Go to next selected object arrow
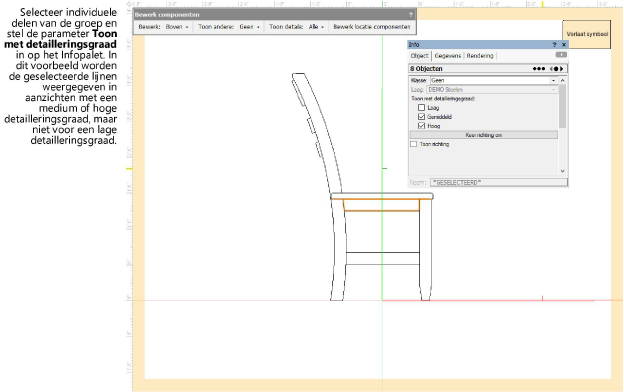This screenshot has width=624, height=392. (x=562, y=69)
